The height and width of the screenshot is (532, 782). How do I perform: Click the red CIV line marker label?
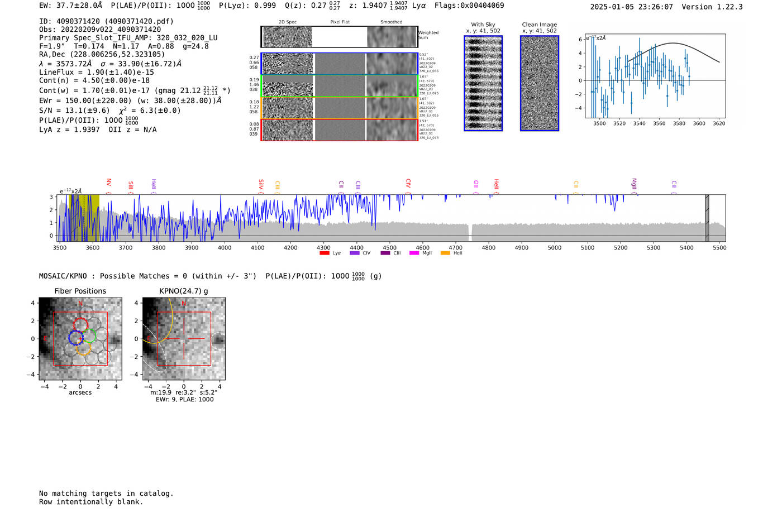408,183
